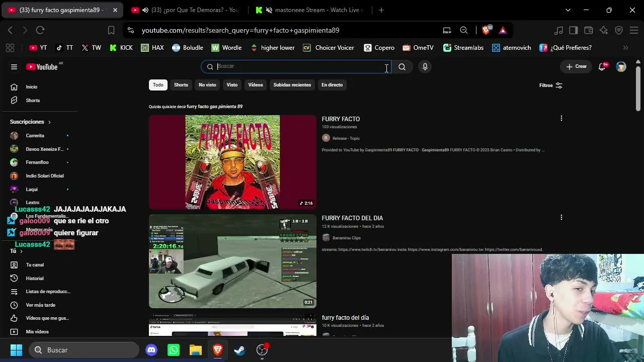This screenshot has height=362, width=644.
Task: Mute the ¿por Que Te Demoras? tab audio
Action: (x=145, y=10)
